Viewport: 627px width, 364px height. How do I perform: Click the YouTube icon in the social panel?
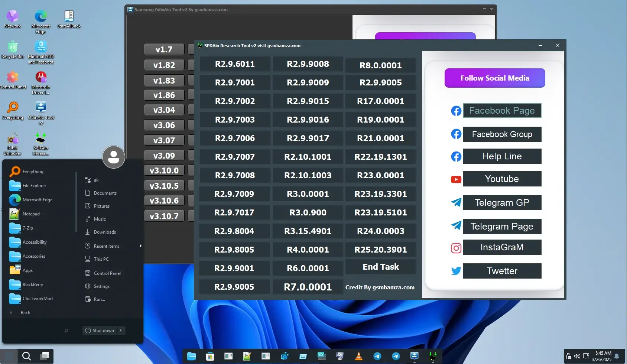pos(456,179)
